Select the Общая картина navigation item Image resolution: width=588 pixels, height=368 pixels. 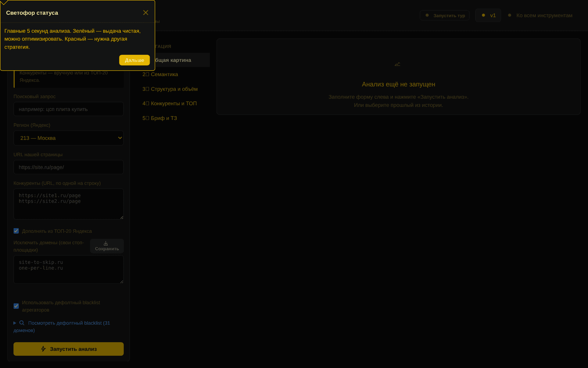(175, 60)
